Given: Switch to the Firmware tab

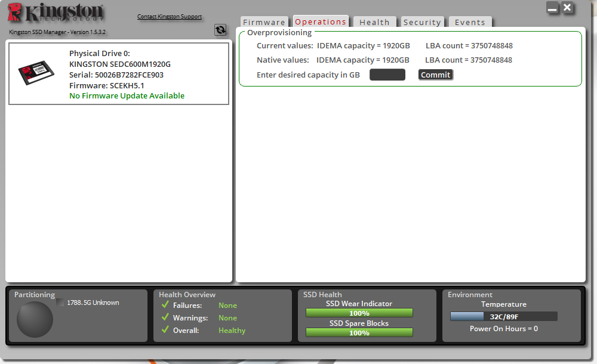Looking at the screenshot, I should tap(264, 22).
